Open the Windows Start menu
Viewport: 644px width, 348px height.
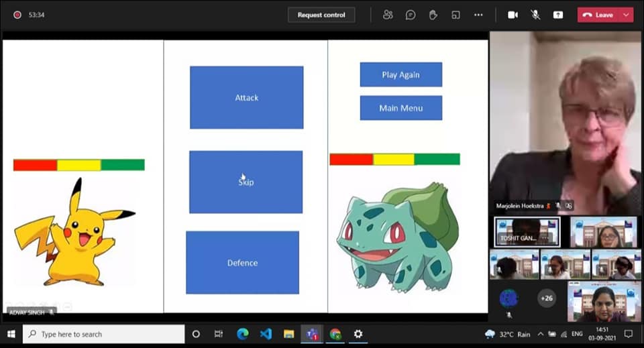[x=11, y=334]
